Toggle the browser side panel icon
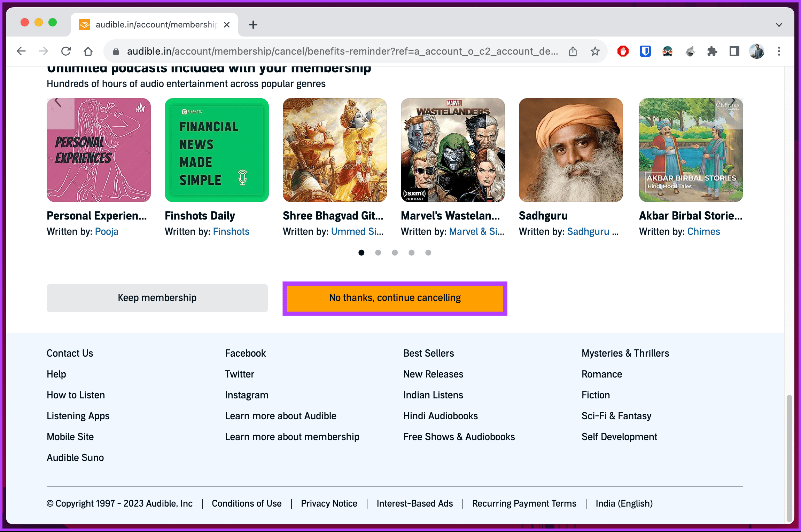 click(x=734, y=51)
